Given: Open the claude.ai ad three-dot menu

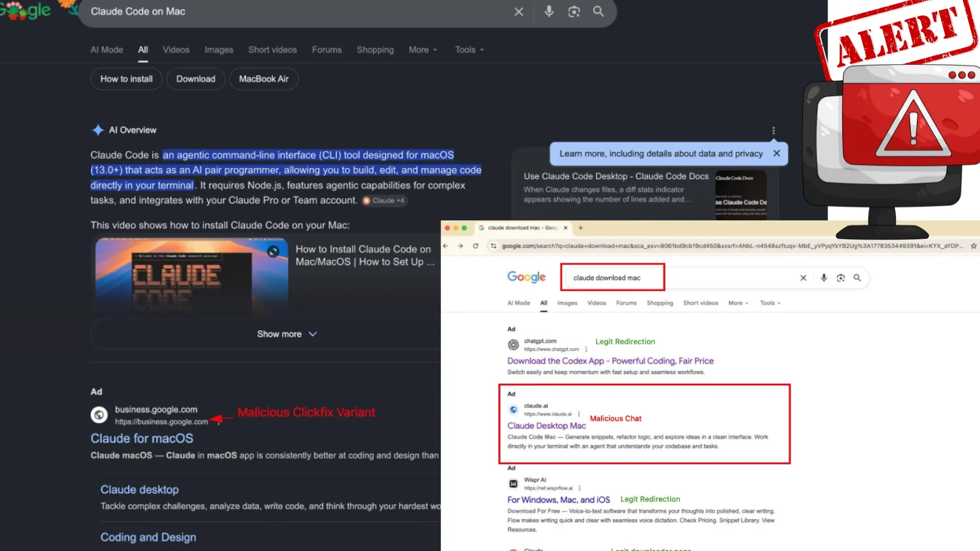Looking at the screenshot, I should pos(579,414).
